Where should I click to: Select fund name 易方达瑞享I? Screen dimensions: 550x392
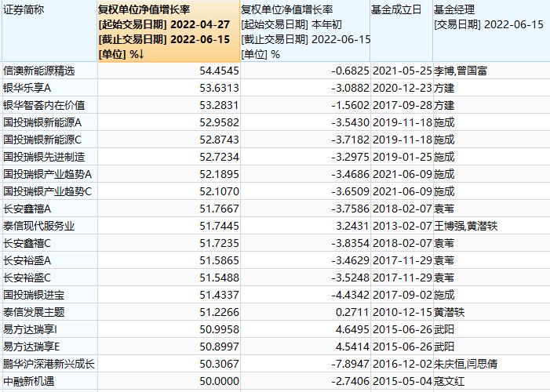[30, 329]
